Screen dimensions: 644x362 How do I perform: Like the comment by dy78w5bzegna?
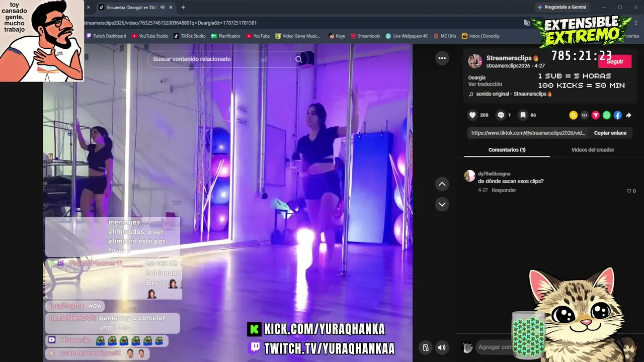click(629, 191)
